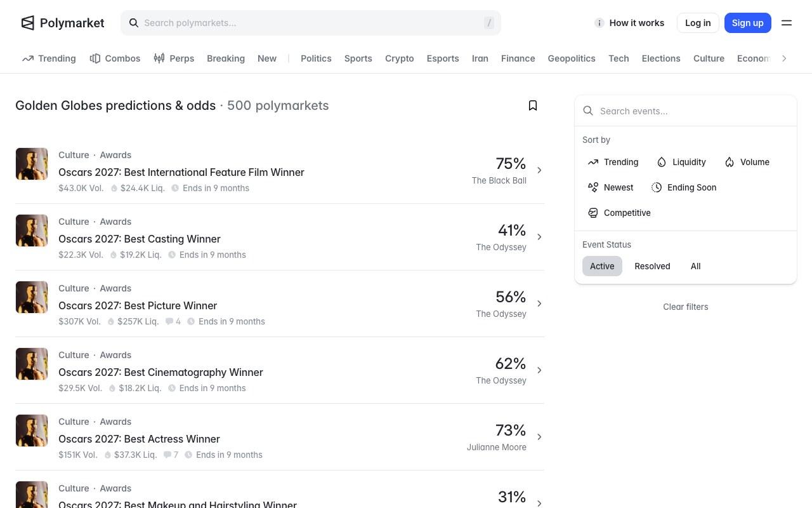Go to Esports category

[x=443, y=58]
